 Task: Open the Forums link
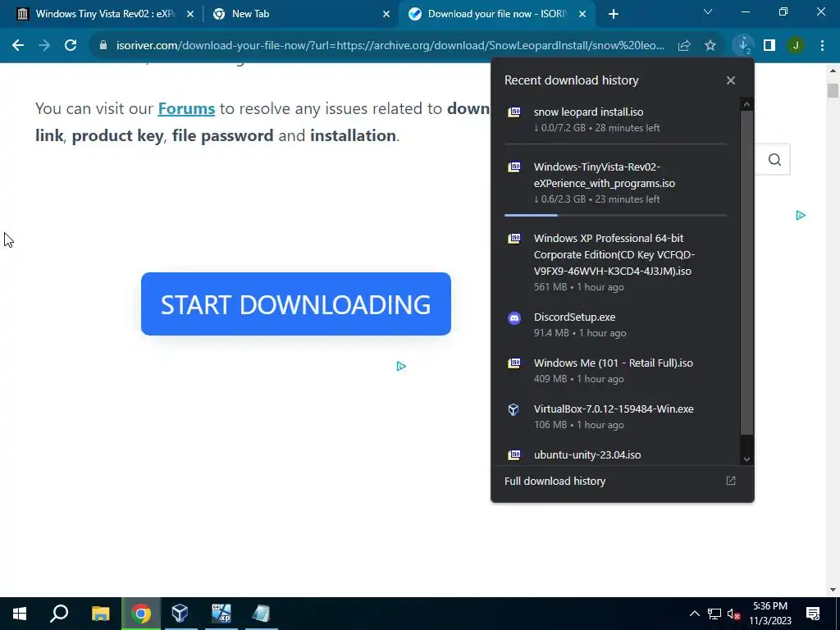186,109
